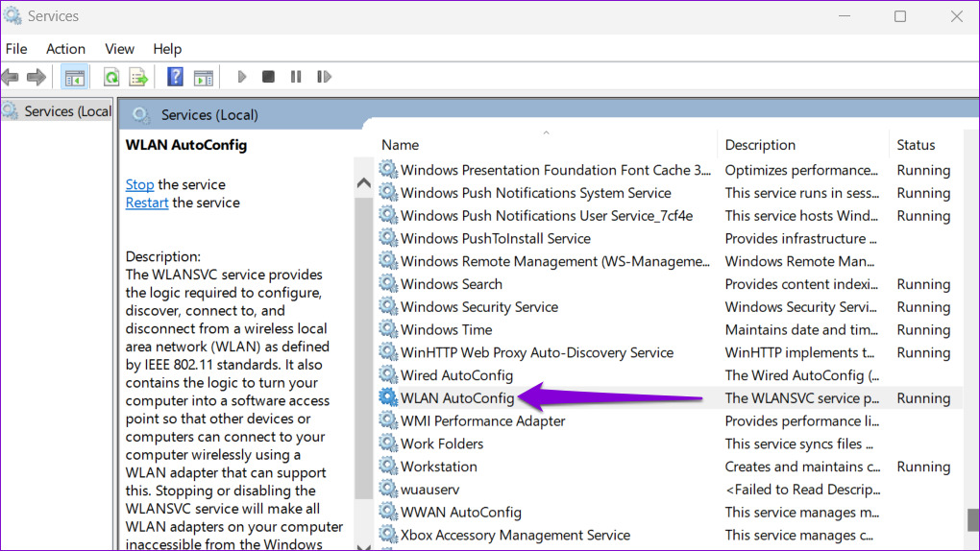Select Xbox Accessory Management Service name

516,536
